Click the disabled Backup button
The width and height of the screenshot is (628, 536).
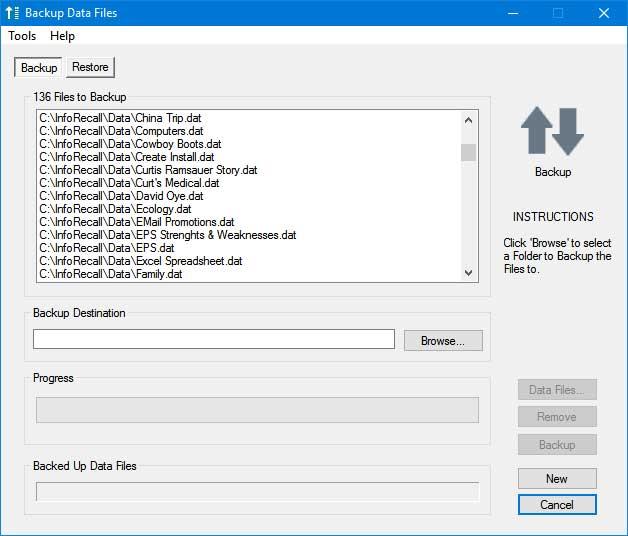557,445
